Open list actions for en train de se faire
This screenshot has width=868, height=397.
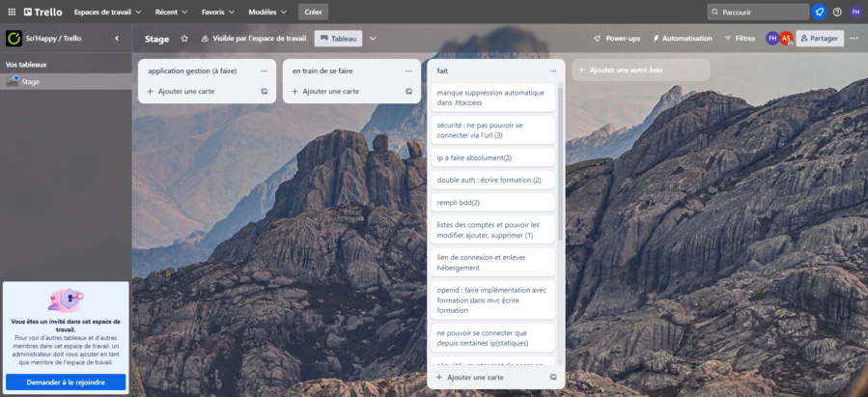point(408,71)
